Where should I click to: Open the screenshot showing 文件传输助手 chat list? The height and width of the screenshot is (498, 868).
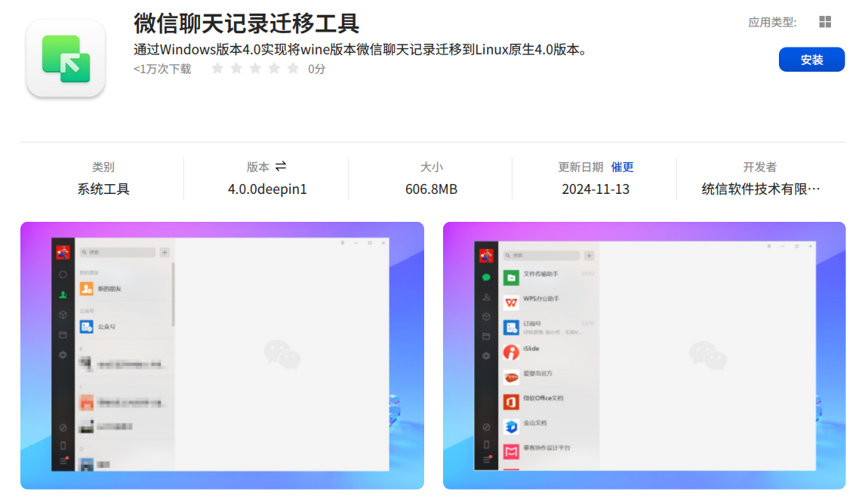point(645,355)
